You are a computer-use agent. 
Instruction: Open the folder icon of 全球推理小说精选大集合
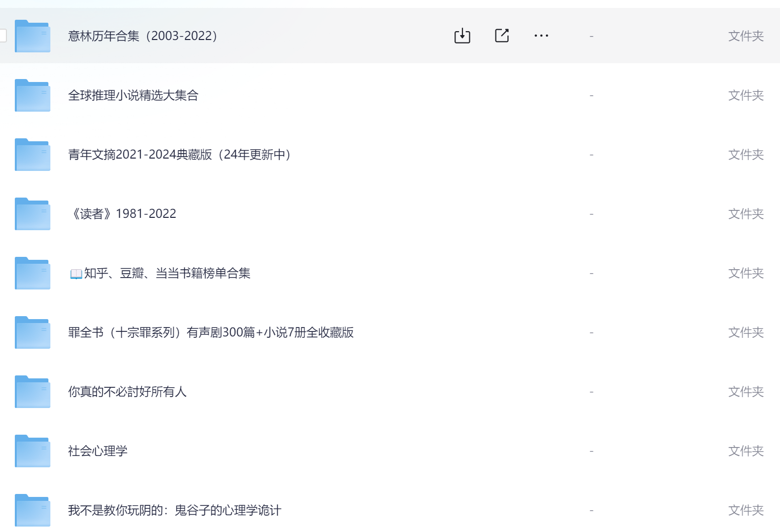(x=33, y=95)
